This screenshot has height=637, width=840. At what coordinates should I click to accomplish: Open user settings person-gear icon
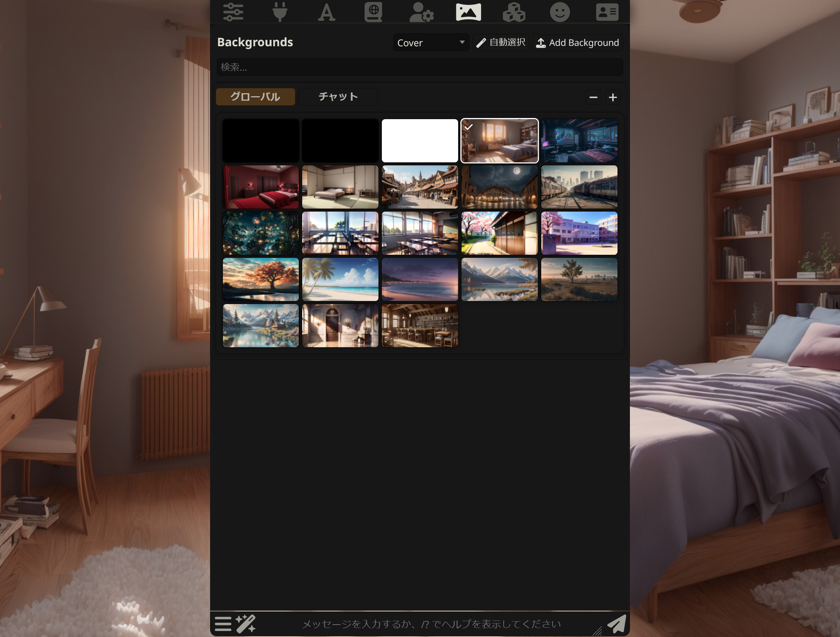pos(421,12)
